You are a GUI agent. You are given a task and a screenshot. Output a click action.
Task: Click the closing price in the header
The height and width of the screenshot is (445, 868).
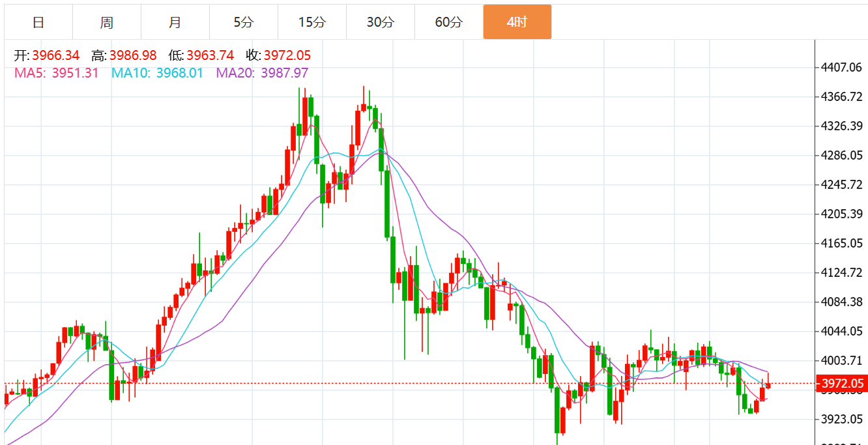click(287, 55)
